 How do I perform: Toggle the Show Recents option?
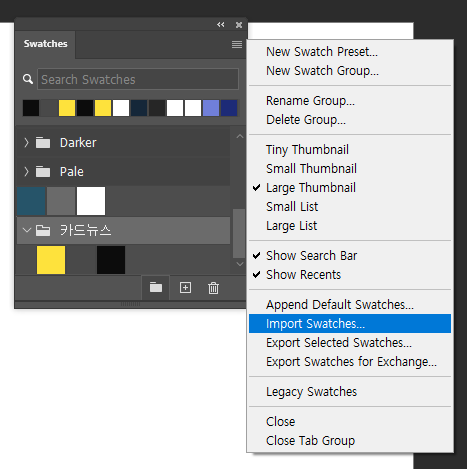coord(303,275)
